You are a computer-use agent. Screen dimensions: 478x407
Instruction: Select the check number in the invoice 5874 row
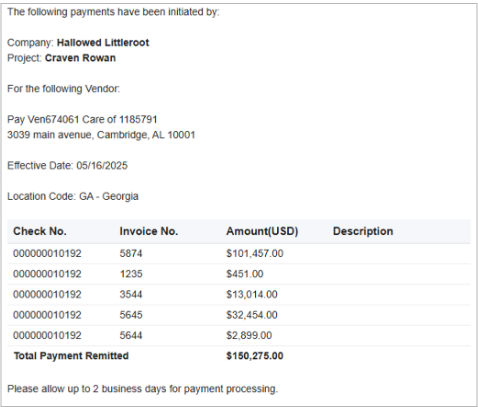(x=47, y=254)
